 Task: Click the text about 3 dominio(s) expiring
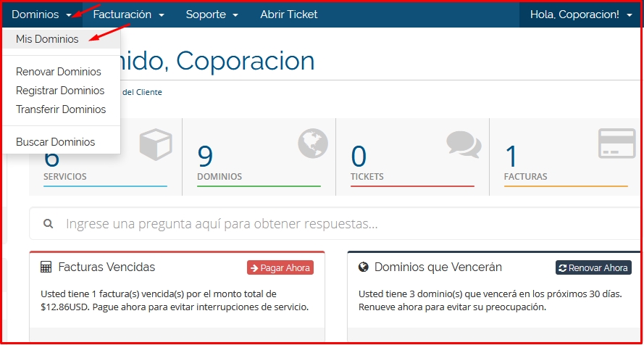pyautogui.click(x=490, y=301)
